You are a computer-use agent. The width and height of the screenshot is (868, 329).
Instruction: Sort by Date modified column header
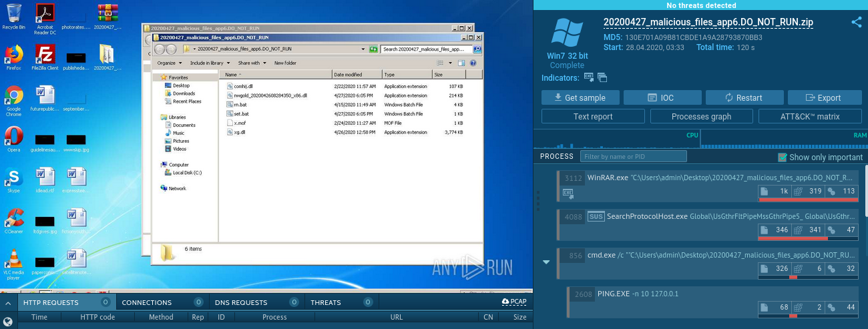(357, 75)
